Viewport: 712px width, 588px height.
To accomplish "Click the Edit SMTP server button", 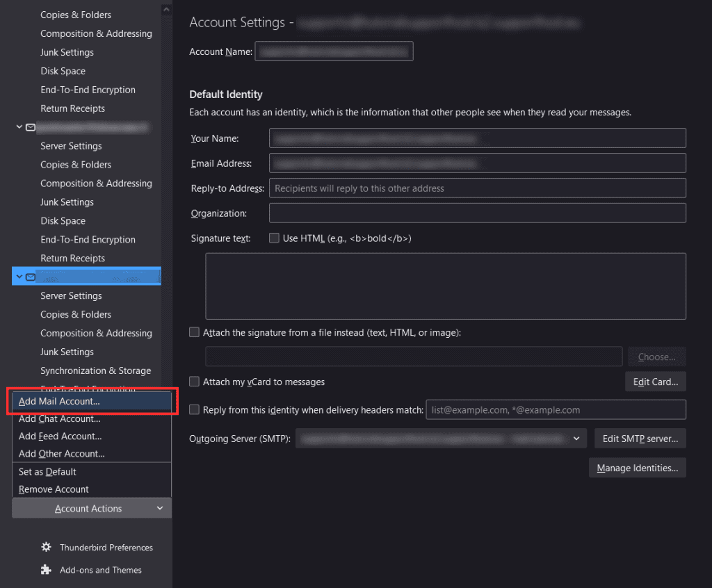I will pos(640,439).
